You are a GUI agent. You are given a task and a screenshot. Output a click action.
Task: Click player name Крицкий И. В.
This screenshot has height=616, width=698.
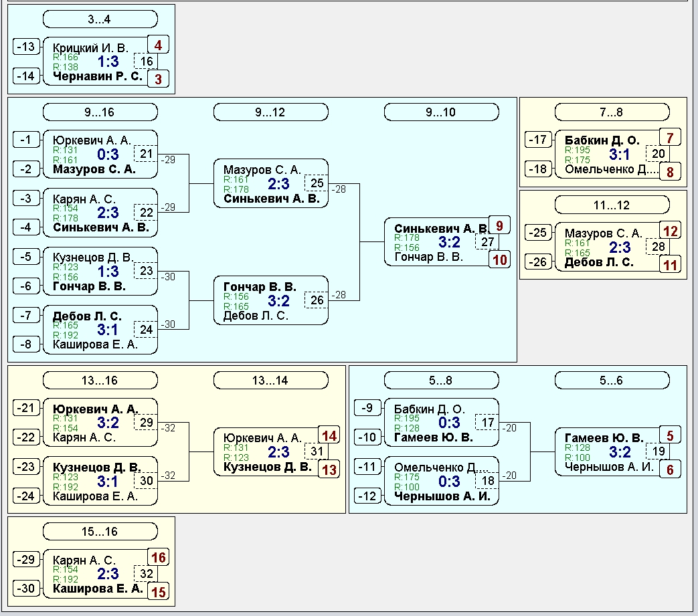(x=90, y=47)
